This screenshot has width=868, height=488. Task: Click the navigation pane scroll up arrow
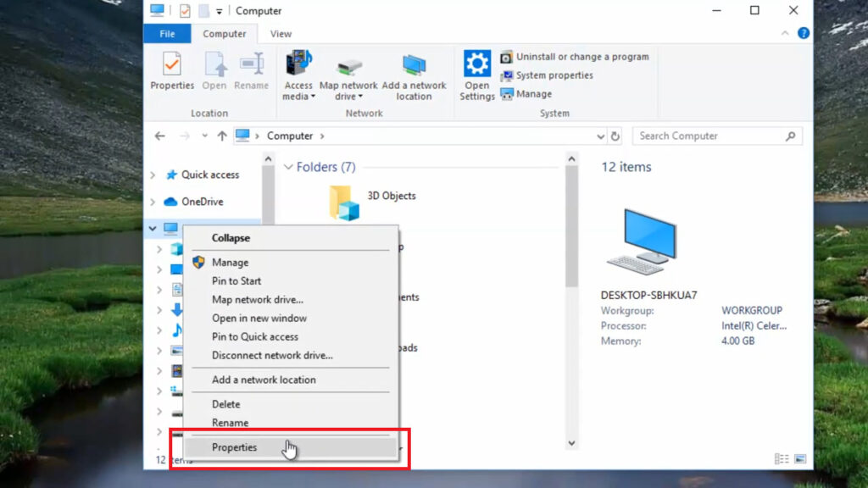pyautogui.click(x=268, y=158)
